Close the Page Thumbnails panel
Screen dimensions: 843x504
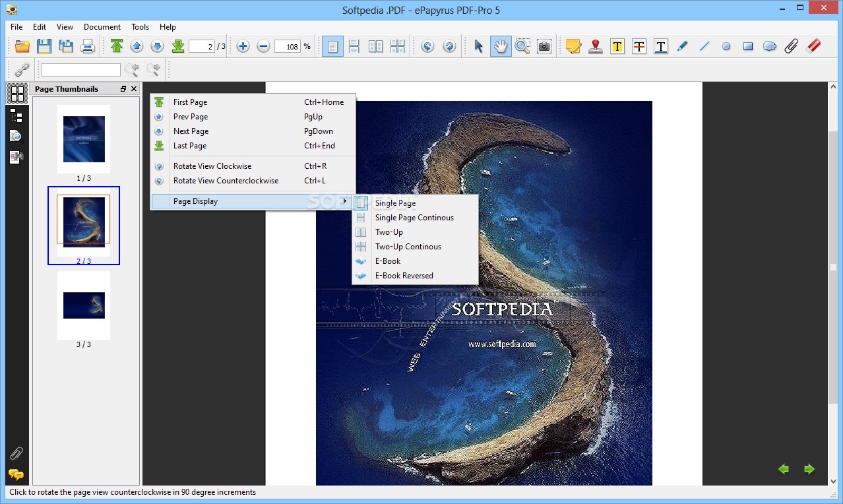tap(134, 89)
